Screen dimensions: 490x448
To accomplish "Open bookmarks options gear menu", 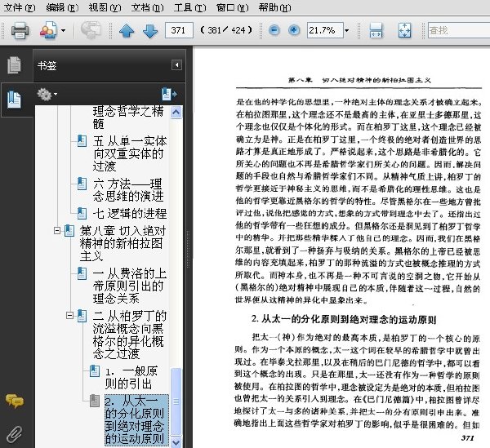I will tap(47, 94).
